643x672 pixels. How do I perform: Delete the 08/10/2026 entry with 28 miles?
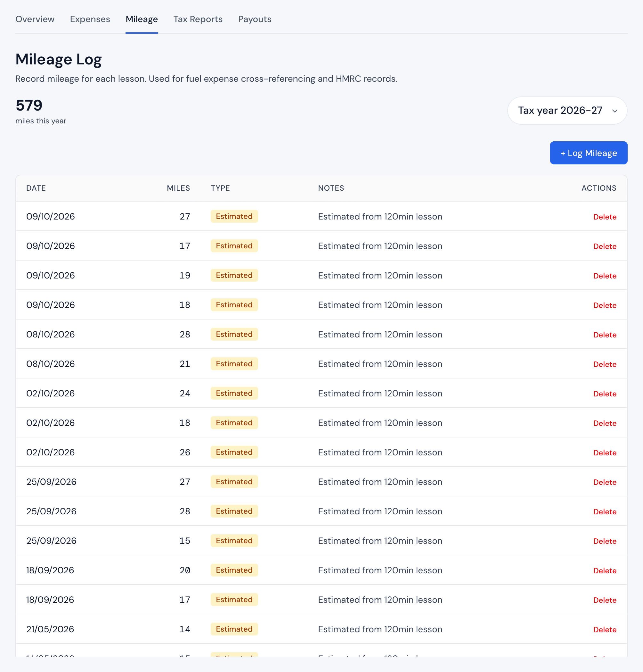tap(605, 335)
